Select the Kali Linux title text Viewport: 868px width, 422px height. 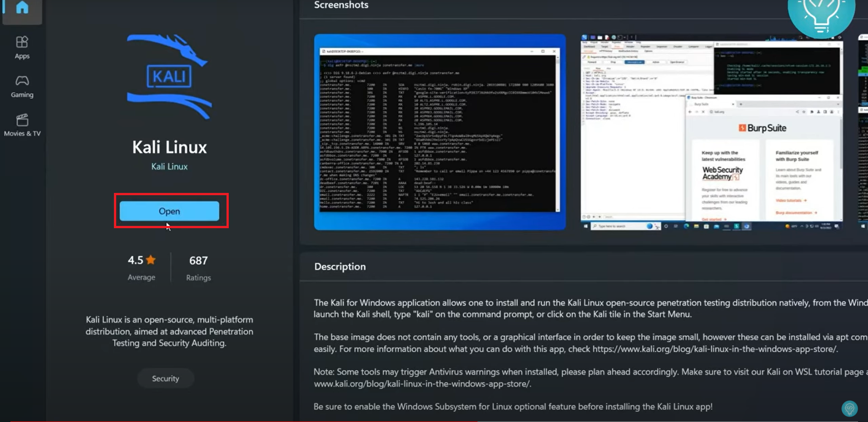tap(169, 147)
